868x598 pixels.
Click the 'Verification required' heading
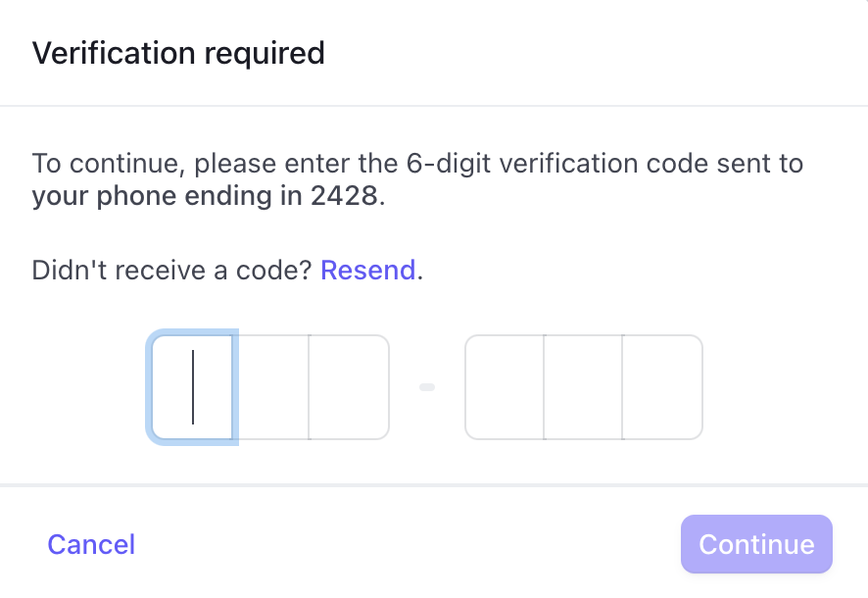(x=178, y=53)
